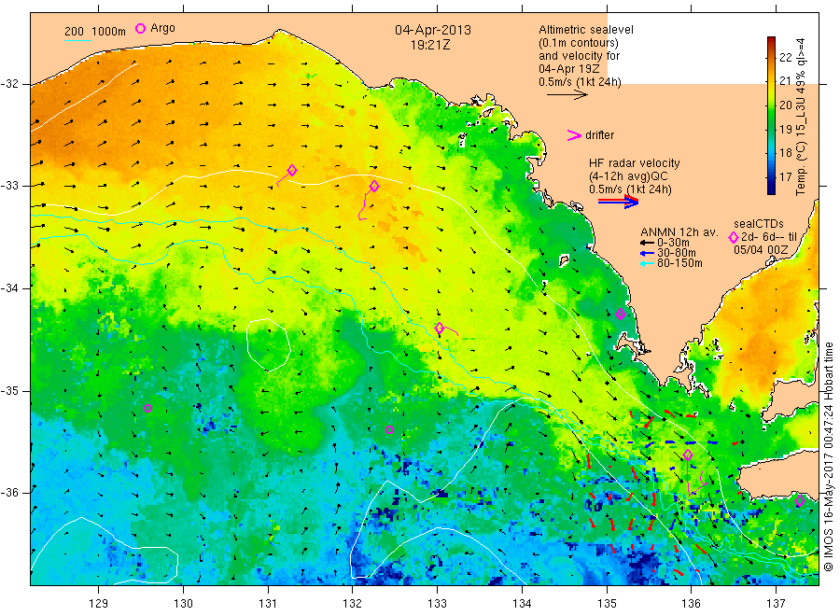Click the 22 tick on temperature scale
The height and width of the screenshot is (616, 840).
[x=785, y=58]
